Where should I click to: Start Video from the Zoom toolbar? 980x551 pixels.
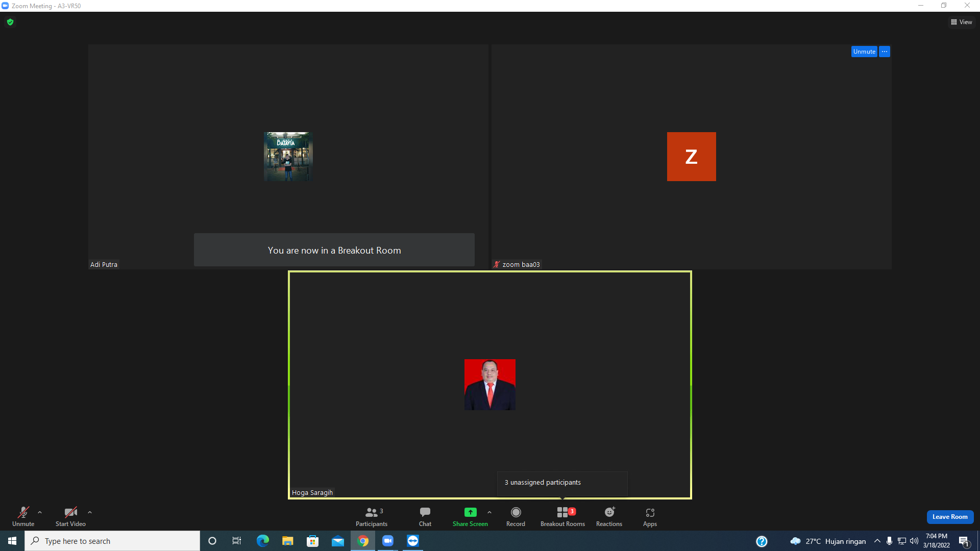pos(70,516)
